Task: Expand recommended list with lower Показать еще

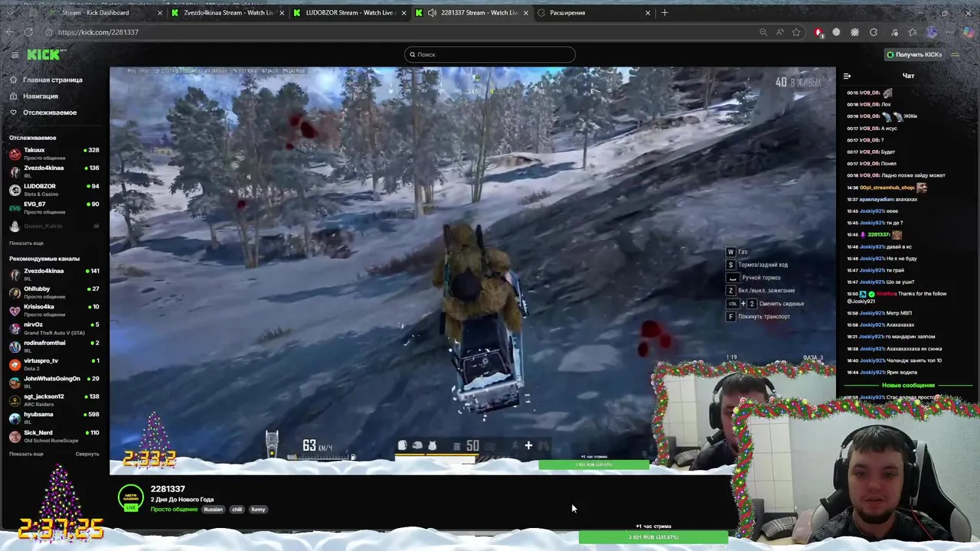Action: pyautogui.click(x=26, y=454)
